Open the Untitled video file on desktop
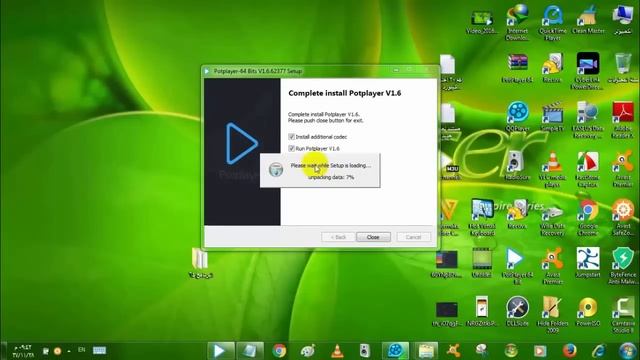The height and width of the screenshot is (360, 640). [x=482, y=263]
